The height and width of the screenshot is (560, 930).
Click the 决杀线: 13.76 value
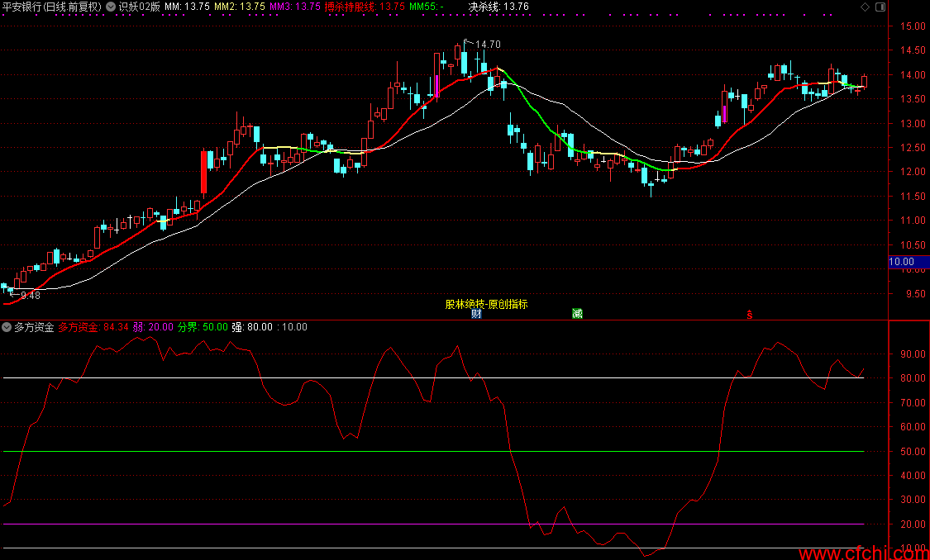(x=498, y=7)
